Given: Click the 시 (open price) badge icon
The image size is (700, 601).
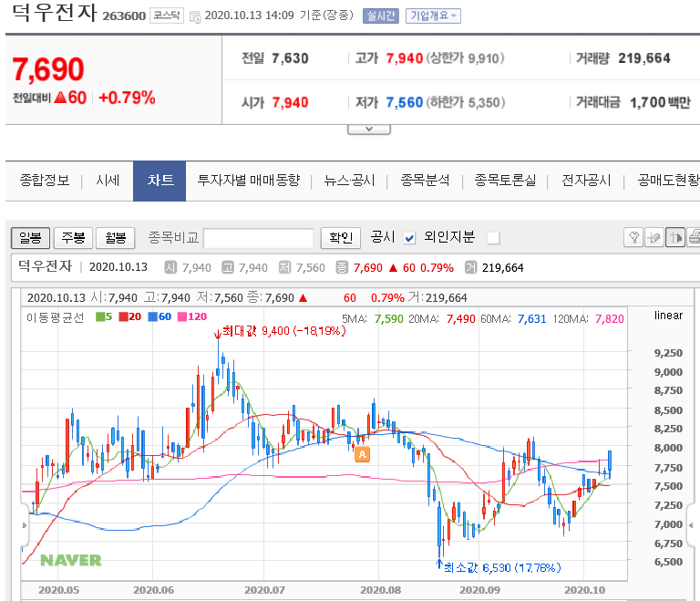Looking at the screenshot, I should click(x=170, y=267).
